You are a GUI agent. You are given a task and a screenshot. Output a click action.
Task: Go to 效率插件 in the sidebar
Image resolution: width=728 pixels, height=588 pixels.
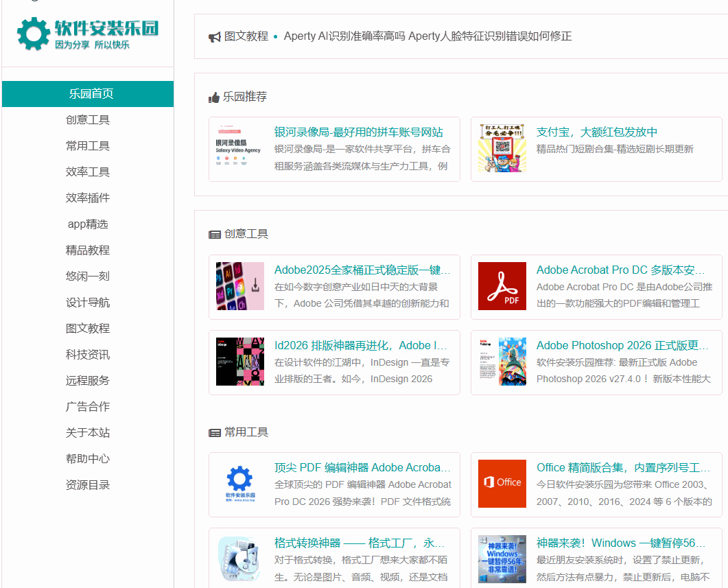click(88, 198)
